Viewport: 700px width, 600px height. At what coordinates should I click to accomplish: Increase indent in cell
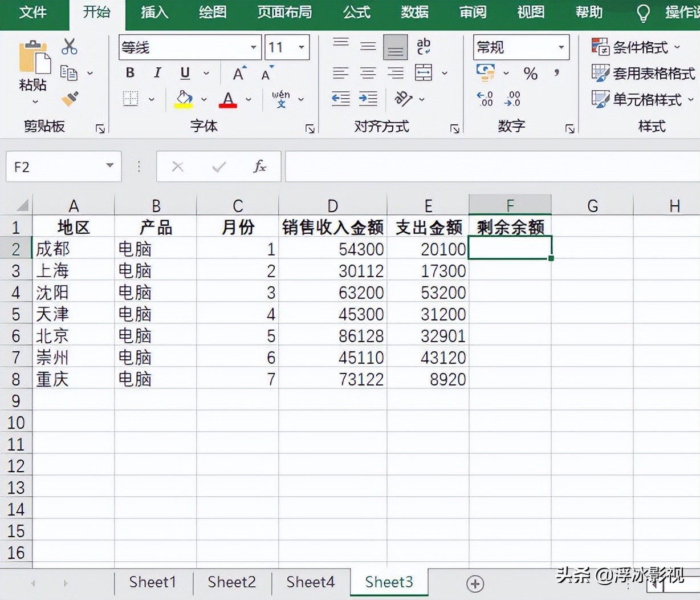(x=368, y=99)
